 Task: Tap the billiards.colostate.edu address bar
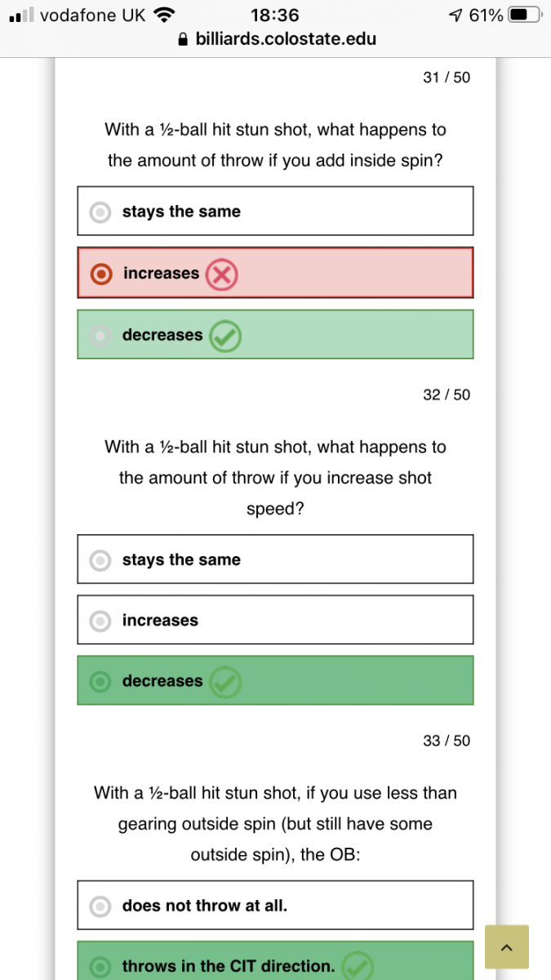click(286, 39)
